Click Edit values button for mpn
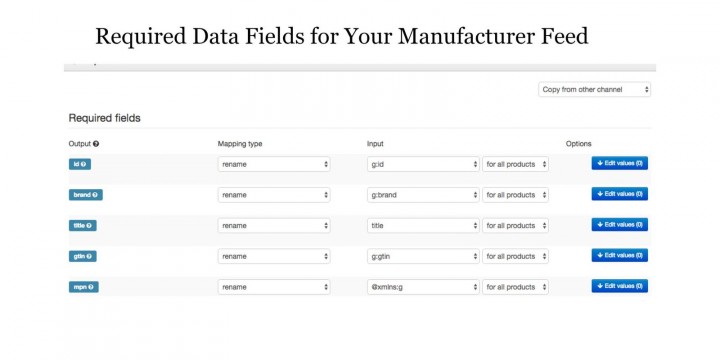 pyautogui.click(x=619, y=286)
